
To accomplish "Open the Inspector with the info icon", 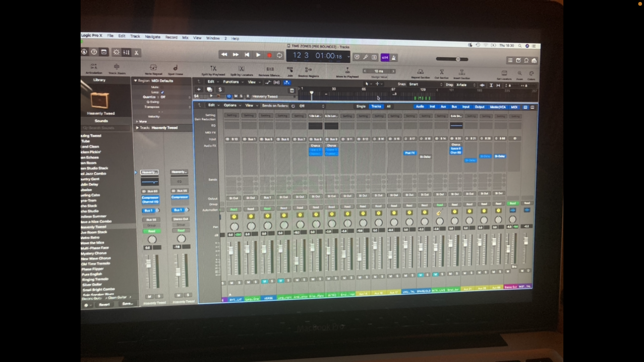I will tap(84, 52).
